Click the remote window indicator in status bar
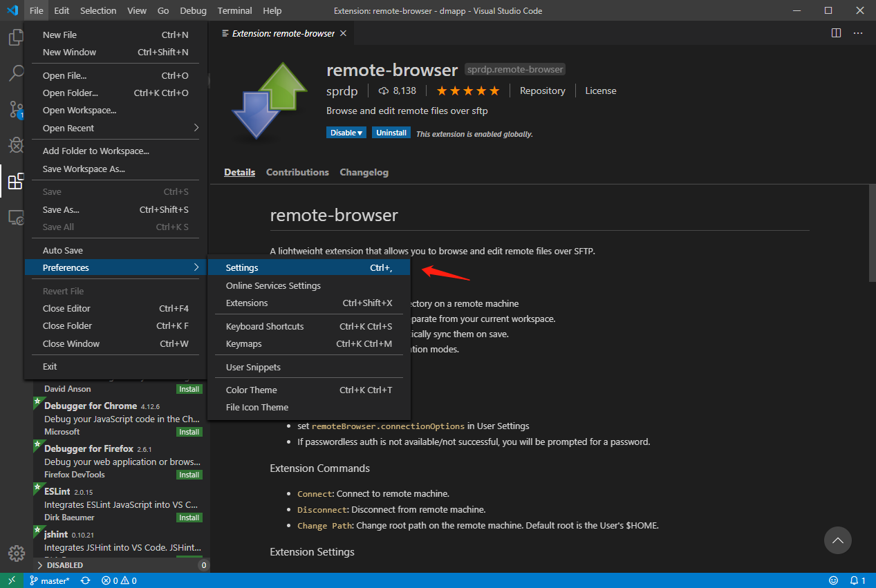Viewport: 876px width, 588px height. [x=12, y=580]
